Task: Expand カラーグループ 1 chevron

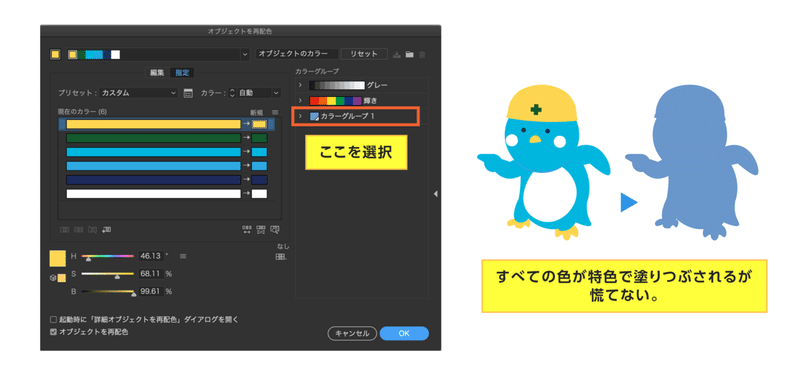Action: [300, 116]
